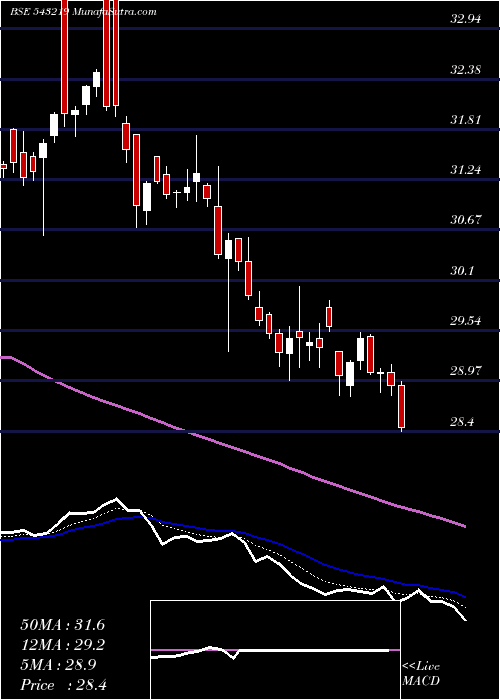Click the 31.81 price axis label
The height and width of the screenshot is (700, 500).
point(465,120)
